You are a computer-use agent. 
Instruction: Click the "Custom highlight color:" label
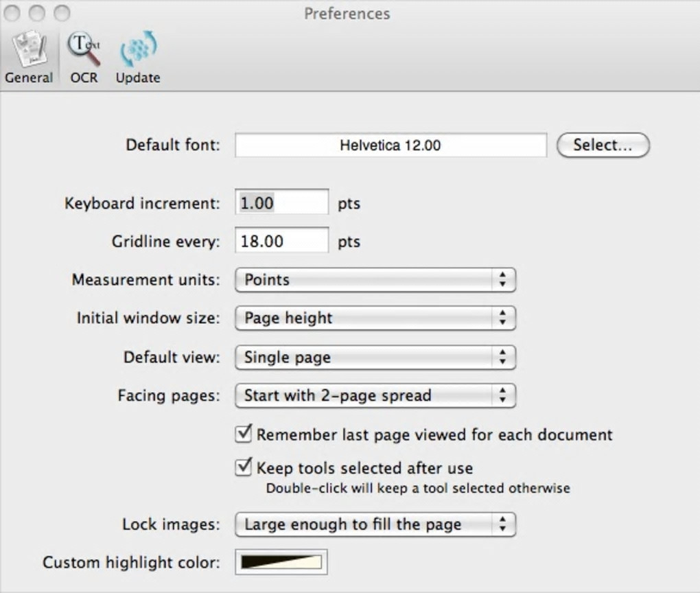pyautogui.click(x=131, y=562)
